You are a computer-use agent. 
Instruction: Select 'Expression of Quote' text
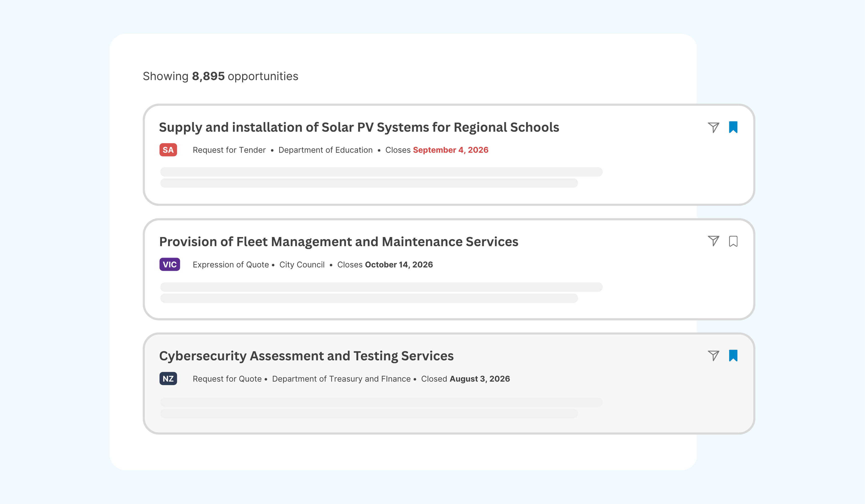tap(231, 265)
